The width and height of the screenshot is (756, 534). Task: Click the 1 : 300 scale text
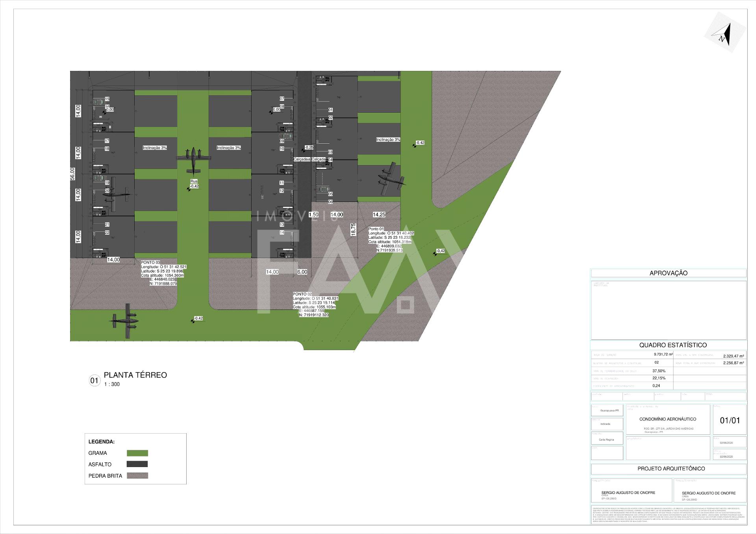[x=112, y=384]
